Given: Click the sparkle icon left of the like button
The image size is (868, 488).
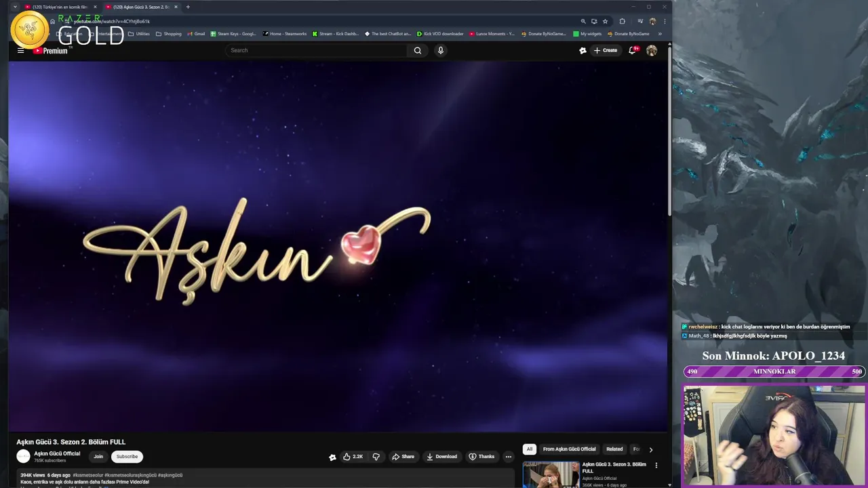Looking at the screenshot, I should click(x=332, y=457).
